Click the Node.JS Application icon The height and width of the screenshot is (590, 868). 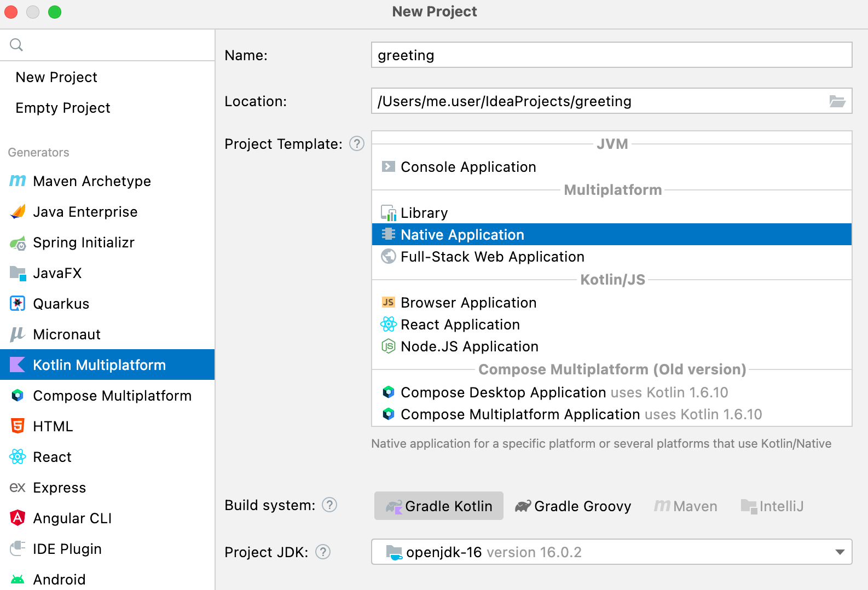[389, 346]
